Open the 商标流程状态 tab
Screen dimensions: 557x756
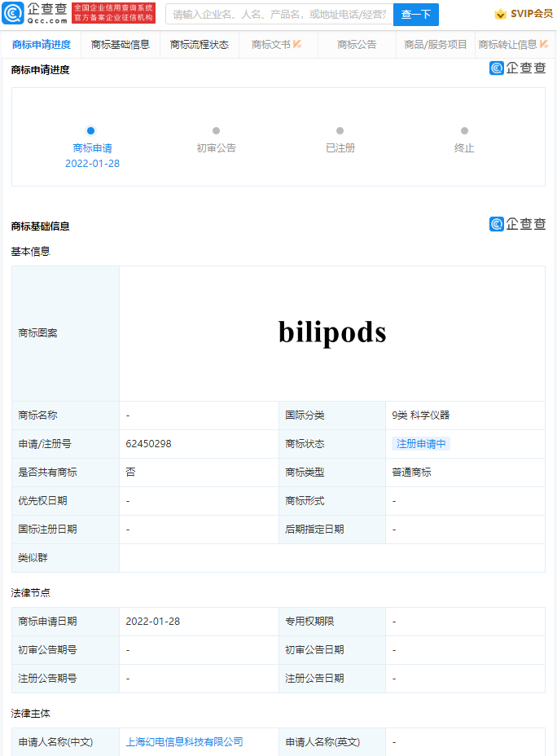[200, 44]
